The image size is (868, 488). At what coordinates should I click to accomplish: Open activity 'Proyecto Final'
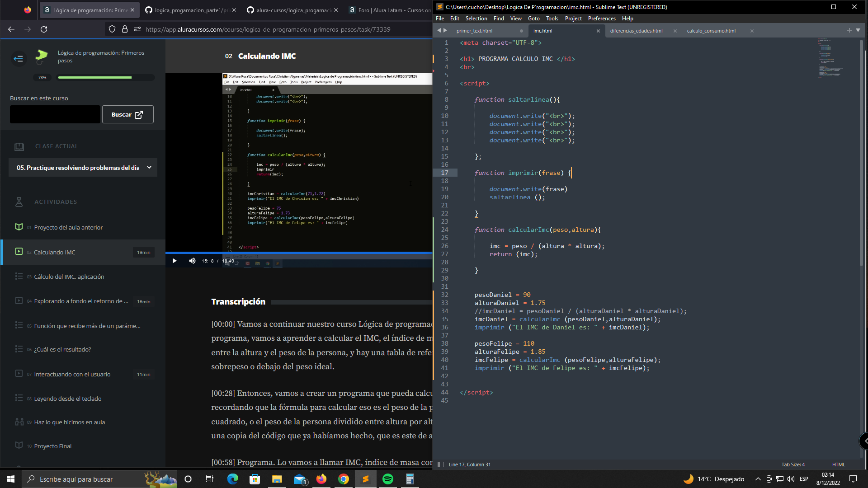(53, 446)
